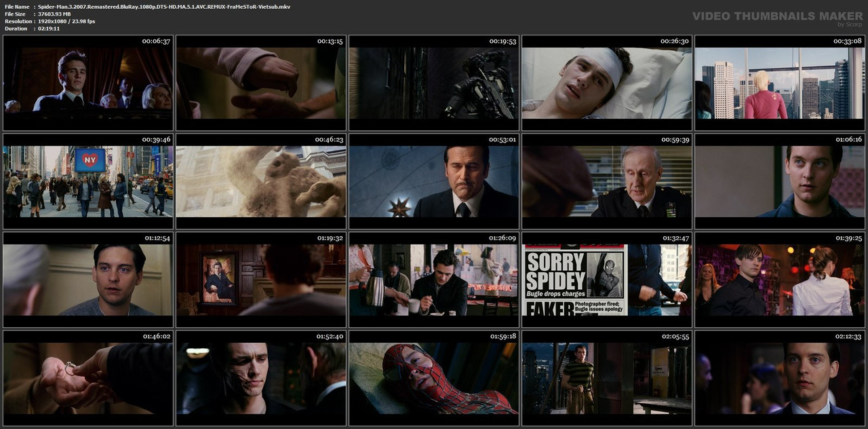Click the street scene thumbnail at 00:39:46

click(x=88, y=181)
